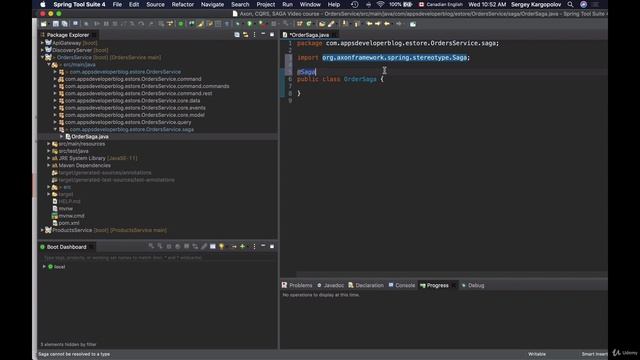640x360 pixels.
Task: Click the New file toolbar icon
Action: point(44,24)
